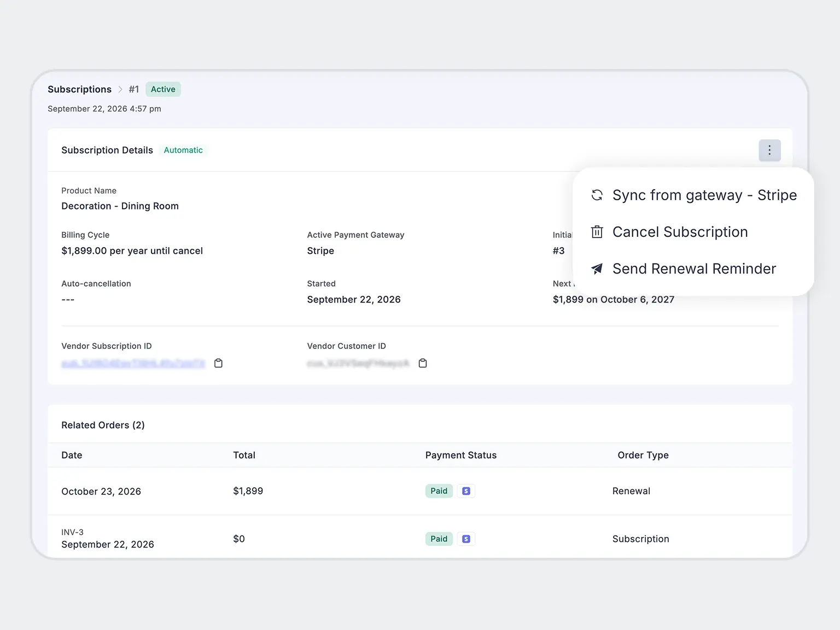Click the Subscription Details heading
840x630 pixels.
107,150
